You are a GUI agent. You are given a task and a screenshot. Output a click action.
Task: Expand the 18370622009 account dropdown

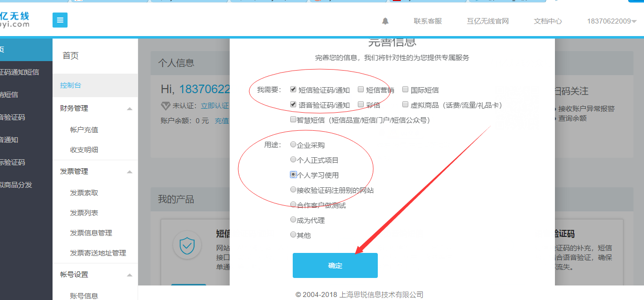coord(612,21)
